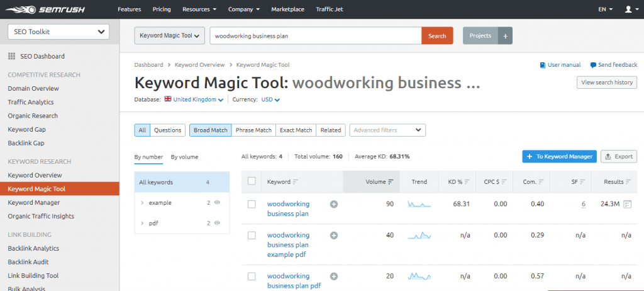644x291 pixels.
Task: Click the UK flag icon
Action: click(x=167, y=99)
